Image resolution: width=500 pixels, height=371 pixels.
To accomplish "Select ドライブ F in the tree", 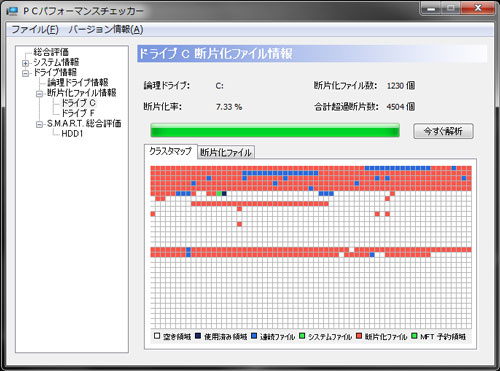I will (78, 113).
